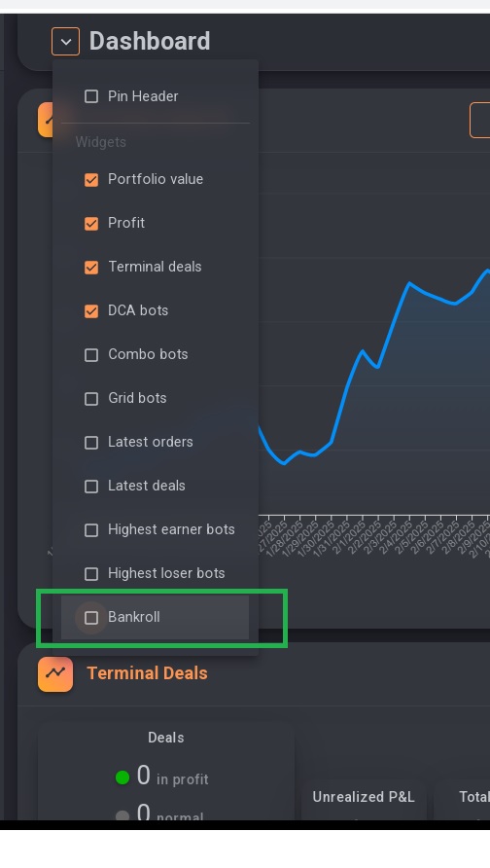Click the green in-profit deals indicator
Image resolution: width=490 pixels, height=868 pixels.
tap(122, 778)
